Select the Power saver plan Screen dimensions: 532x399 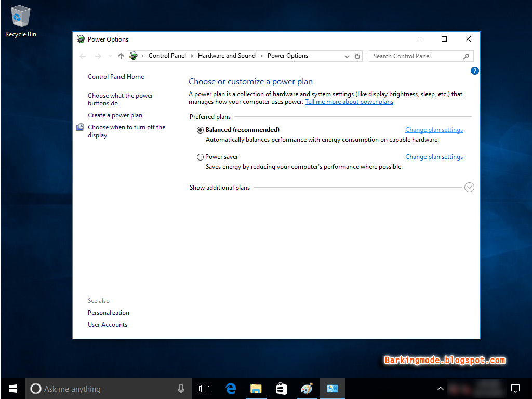pyautogui.click(x=200, y=157)
